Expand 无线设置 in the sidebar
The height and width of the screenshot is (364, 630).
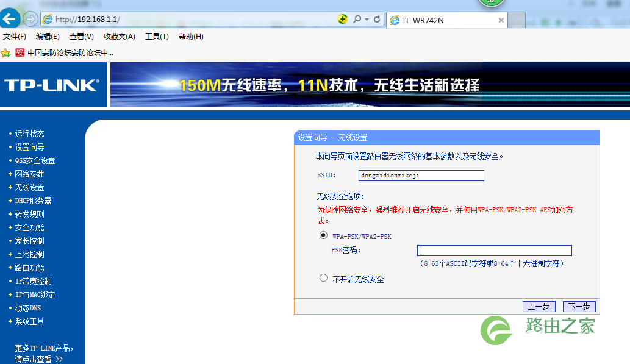(29, 187)
